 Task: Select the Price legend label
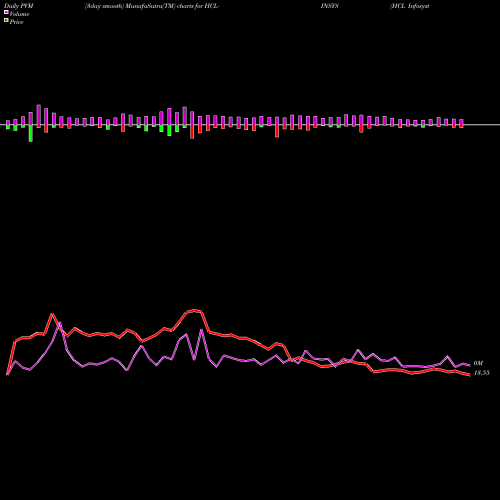pyautogui.click(x=16, y=22)
